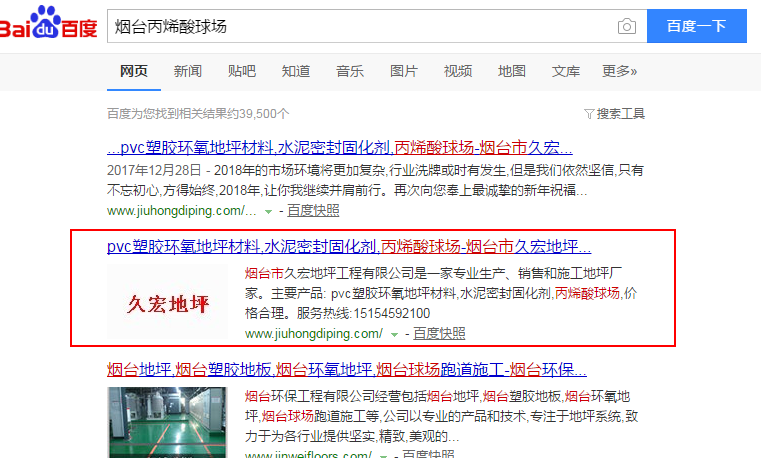Expand dropdown arrow after www.jiuhongdiping.com/ in second result
This screenshot has height=458, width=761.
click(x=394, y=335)
